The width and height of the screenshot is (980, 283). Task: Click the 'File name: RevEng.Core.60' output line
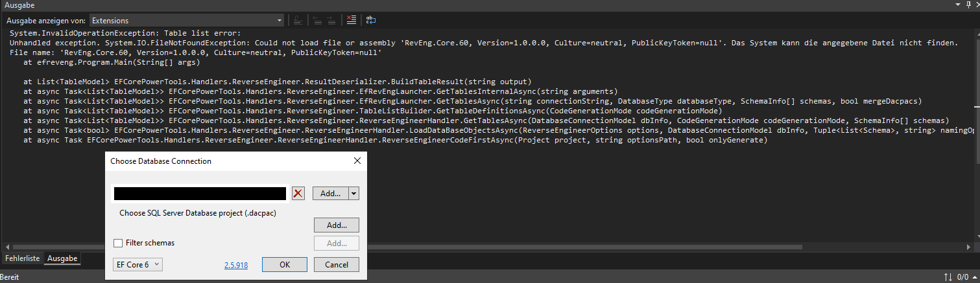coord(195,53)
